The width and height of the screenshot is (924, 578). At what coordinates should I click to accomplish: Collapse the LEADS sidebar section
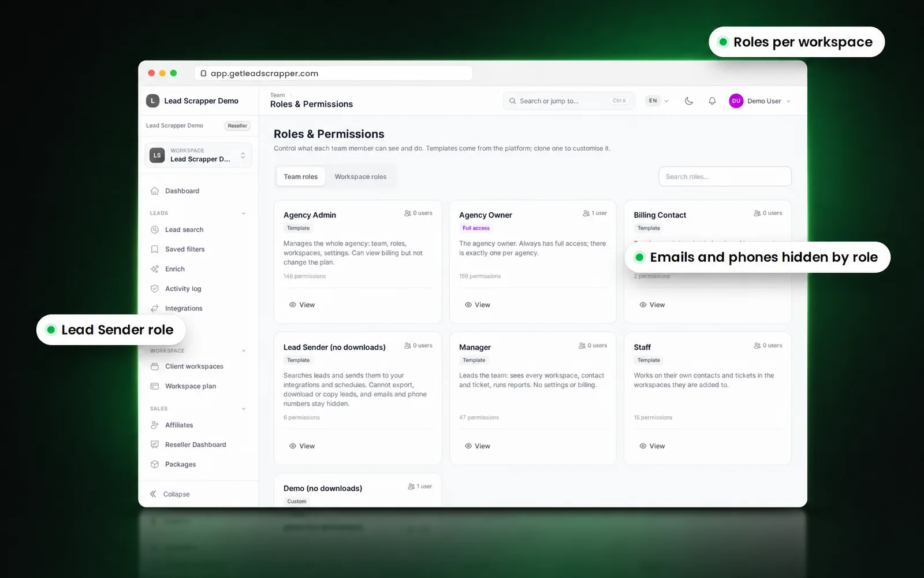pos(244,213)
